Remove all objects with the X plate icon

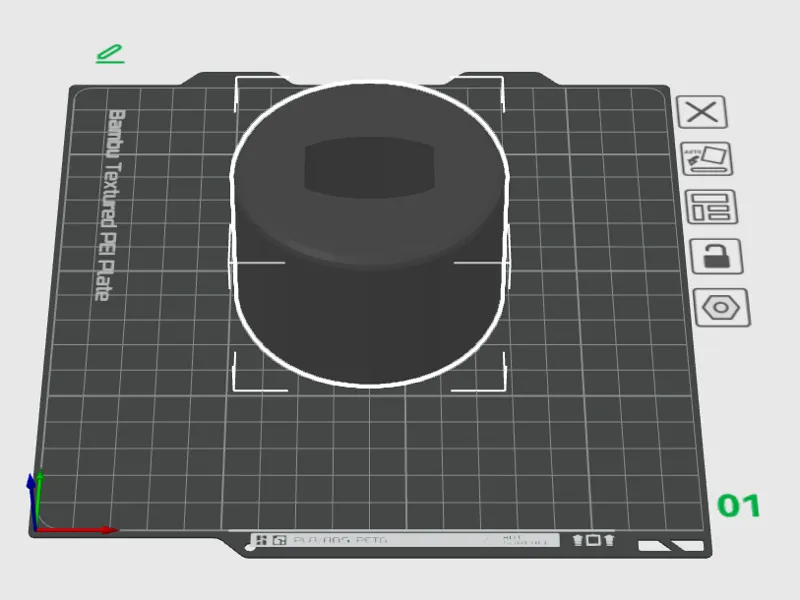702,112
